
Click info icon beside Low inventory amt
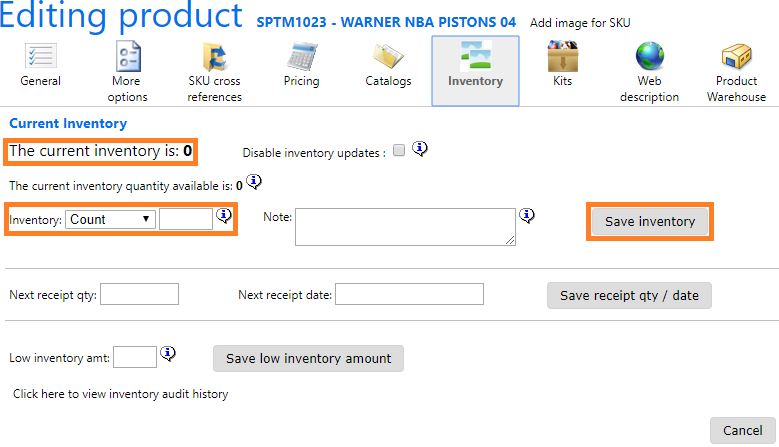click(168, 353)
